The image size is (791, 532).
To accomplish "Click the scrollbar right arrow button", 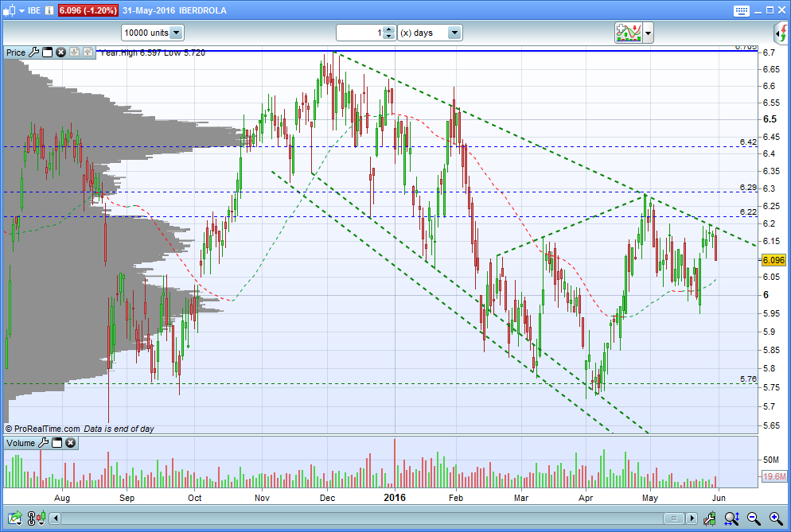I will (x=692, y=518).
